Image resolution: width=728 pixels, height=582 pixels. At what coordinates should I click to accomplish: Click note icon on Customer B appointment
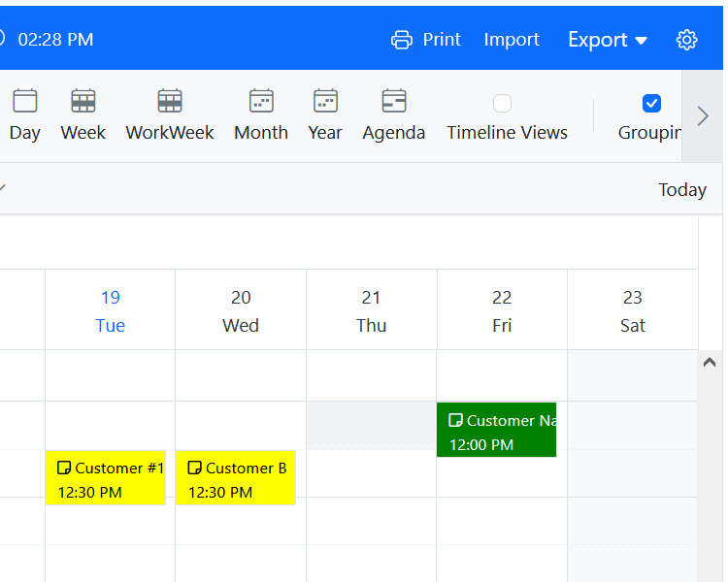tap(194, 468)
